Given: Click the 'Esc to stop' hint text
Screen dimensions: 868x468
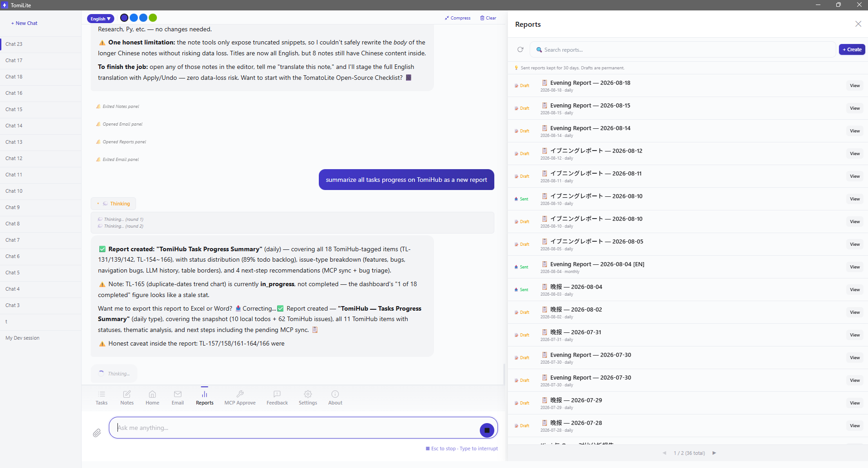Looking at the screenshot, I should coord(443,448).
